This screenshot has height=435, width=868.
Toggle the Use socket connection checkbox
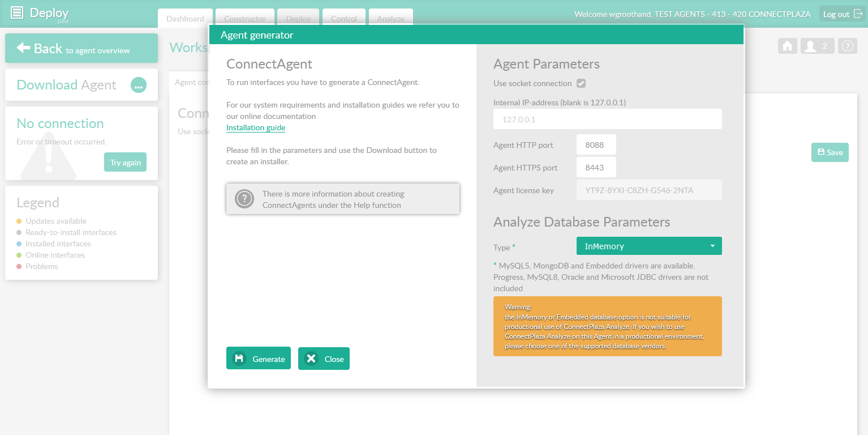pyautogui.click(x=581, y=83)
